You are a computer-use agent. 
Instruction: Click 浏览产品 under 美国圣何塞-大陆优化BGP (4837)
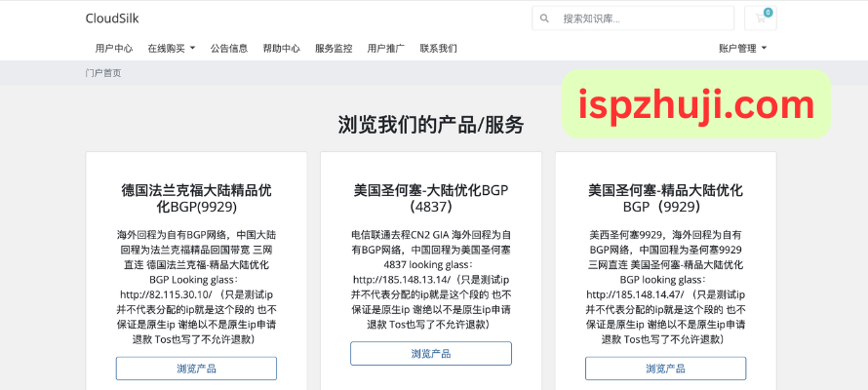point(430,354)
